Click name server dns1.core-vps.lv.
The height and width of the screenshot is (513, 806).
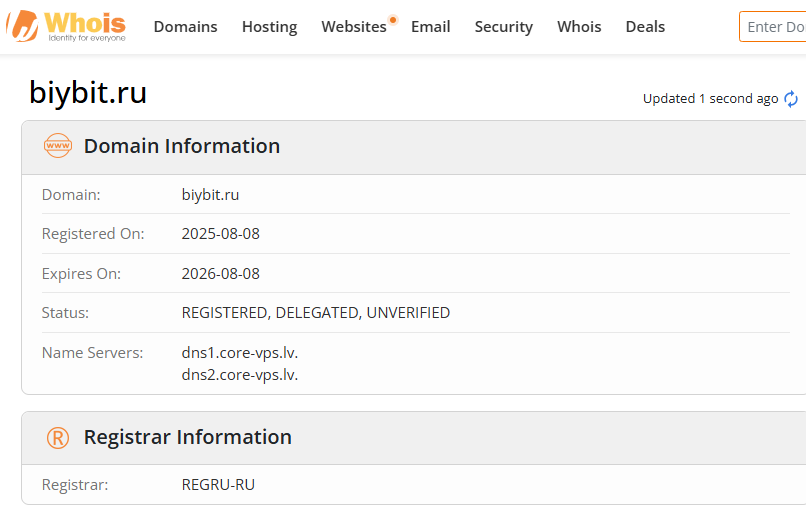tap(240, 353)
